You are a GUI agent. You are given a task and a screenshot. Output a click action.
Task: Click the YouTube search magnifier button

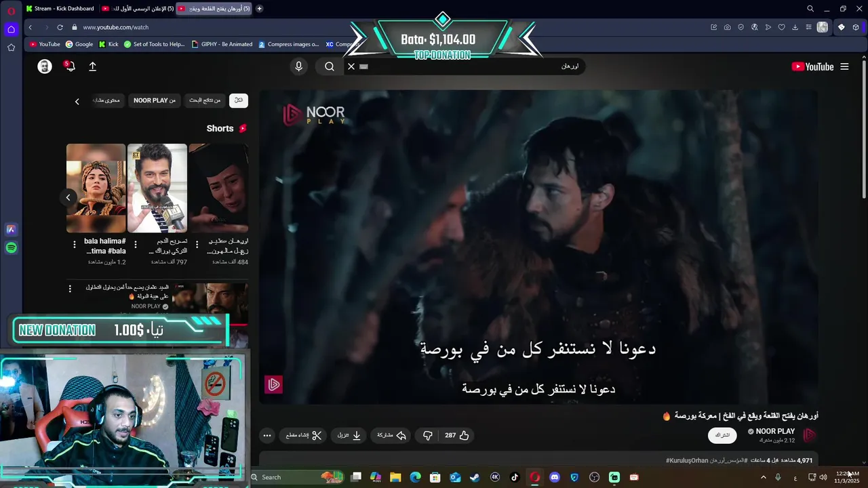pos(330,66)
